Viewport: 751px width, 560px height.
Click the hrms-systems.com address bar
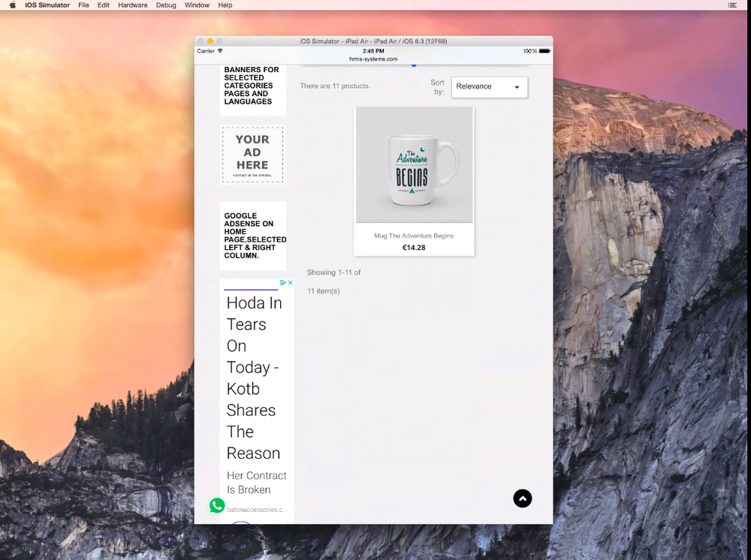pos(373,59)
